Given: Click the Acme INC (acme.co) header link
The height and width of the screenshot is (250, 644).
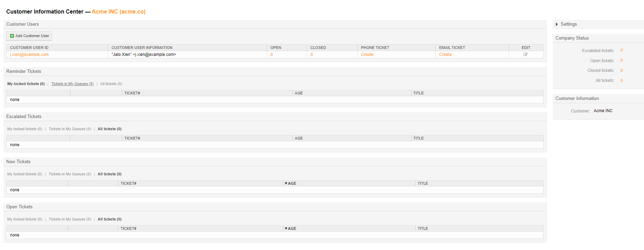Looking at the screenshot, I should coord(118,12).
